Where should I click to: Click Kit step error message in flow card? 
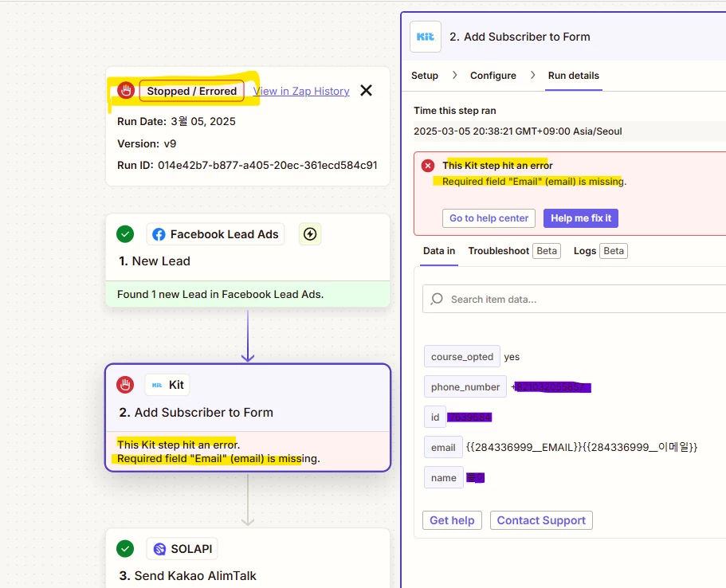(218, 452)
